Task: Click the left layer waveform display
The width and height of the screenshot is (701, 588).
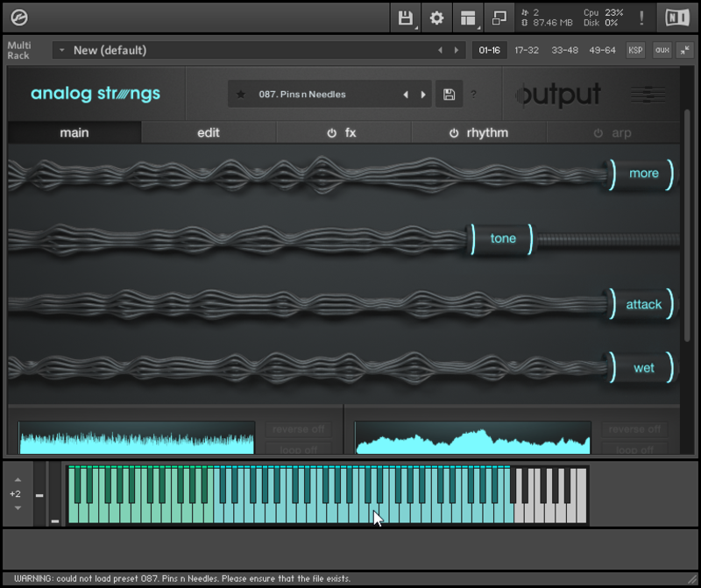Action: 137,438
